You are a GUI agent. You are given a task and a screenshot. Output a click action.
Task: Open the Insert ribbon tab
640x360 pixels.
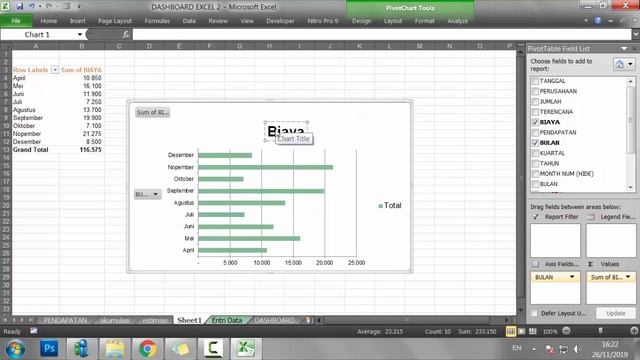(78, 21)
